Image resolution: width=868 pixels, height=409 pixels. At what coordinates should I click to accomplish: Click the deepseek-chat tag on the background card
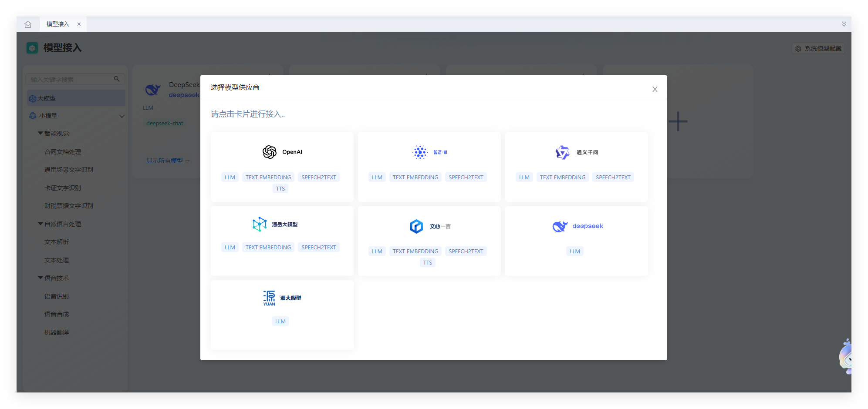click(165, 124)
